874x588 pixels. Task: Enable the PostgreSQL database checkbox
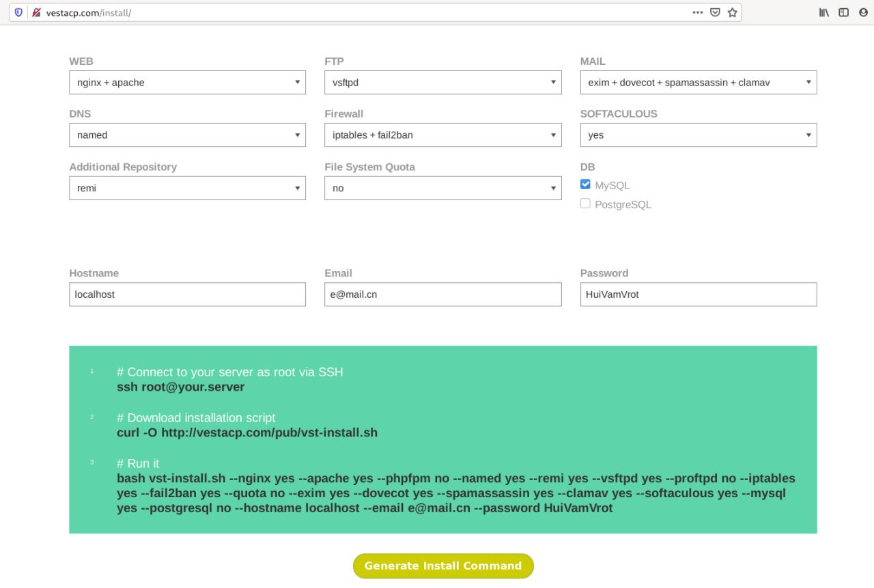[585, 204]
